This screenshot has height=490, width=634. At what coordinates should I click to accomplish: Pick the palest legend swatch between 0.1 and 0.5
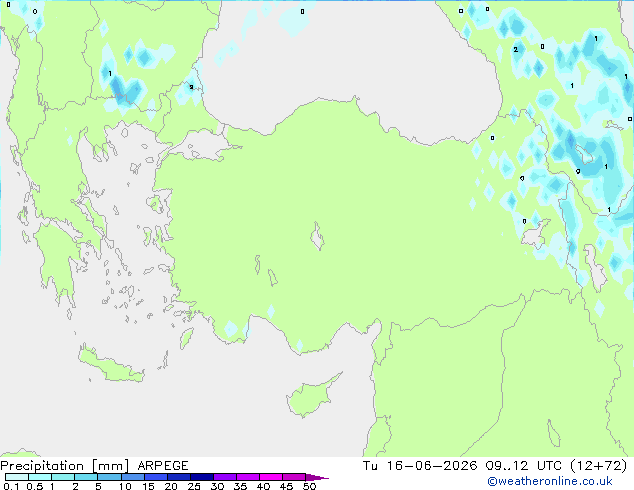tap(17, 477)
